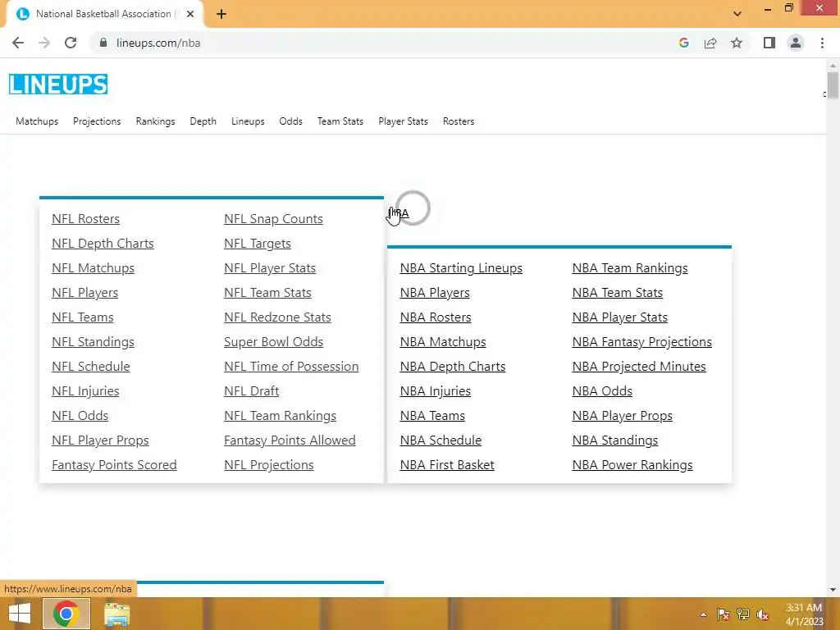Open Super Bowl Odds link
This screenshot has width=840, height=630.
[x=273, y=342]
